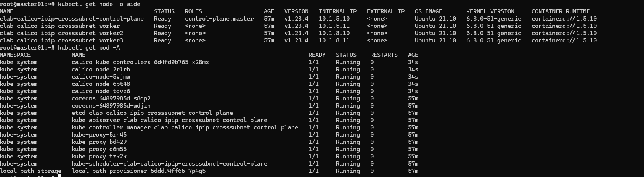The width and height of the screenshot is (644, 177).
Task: Click the CONTAINER-RUNTIME column header
Action: [560, 11]
